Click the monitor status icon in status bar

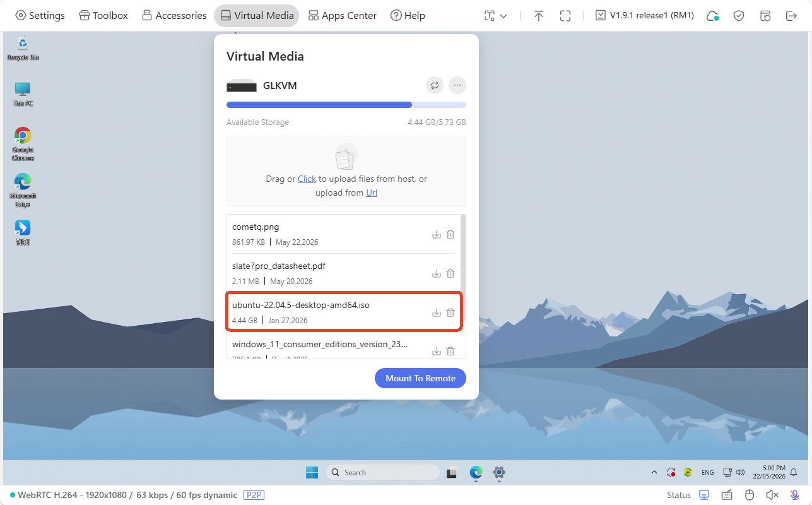[704, 495]
